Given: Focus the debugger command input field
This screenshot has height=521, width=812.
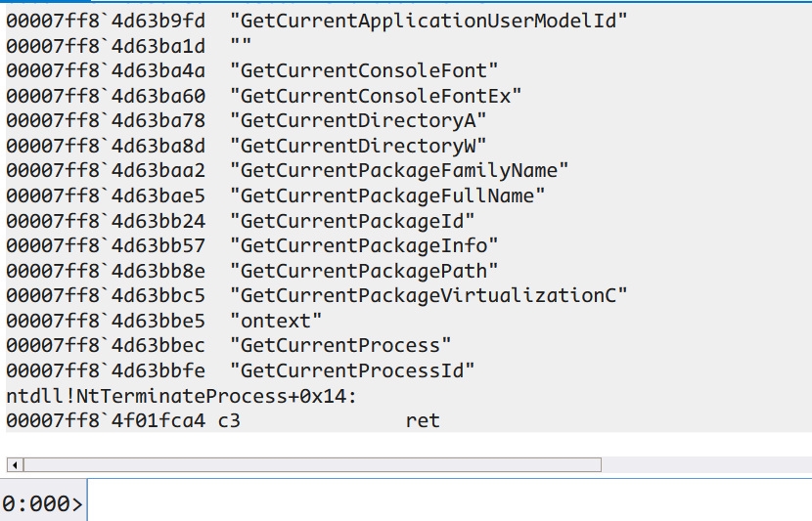Looking at the screenshot, I should tap(449, 500).
